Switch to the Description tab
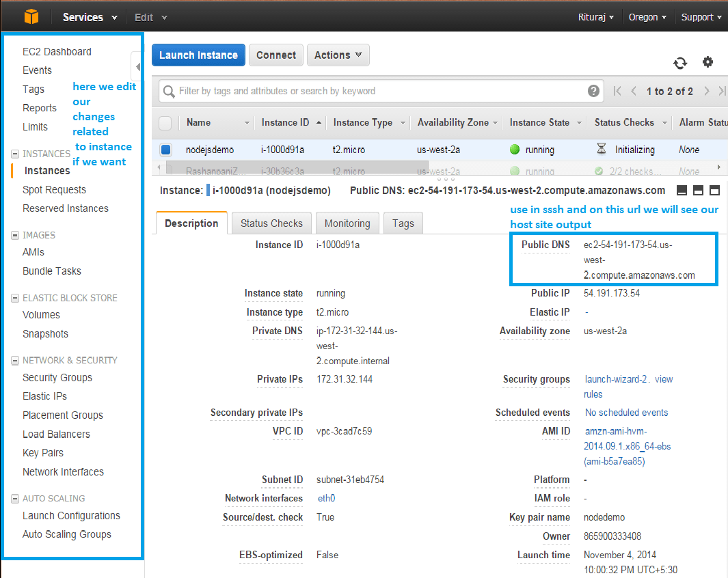The width and height of the screenshot is (728, 578). [191, 223]
